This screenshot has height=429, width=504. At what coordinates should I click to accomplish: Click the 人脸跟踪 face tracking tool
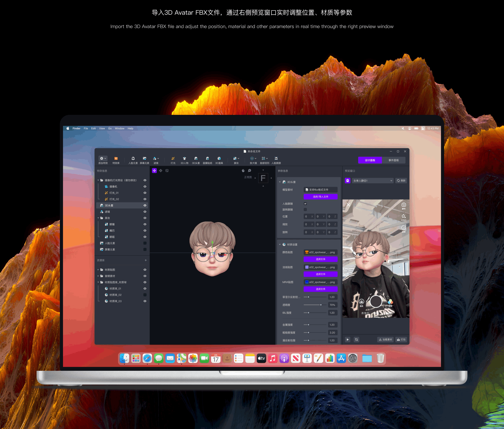[276, 160]
